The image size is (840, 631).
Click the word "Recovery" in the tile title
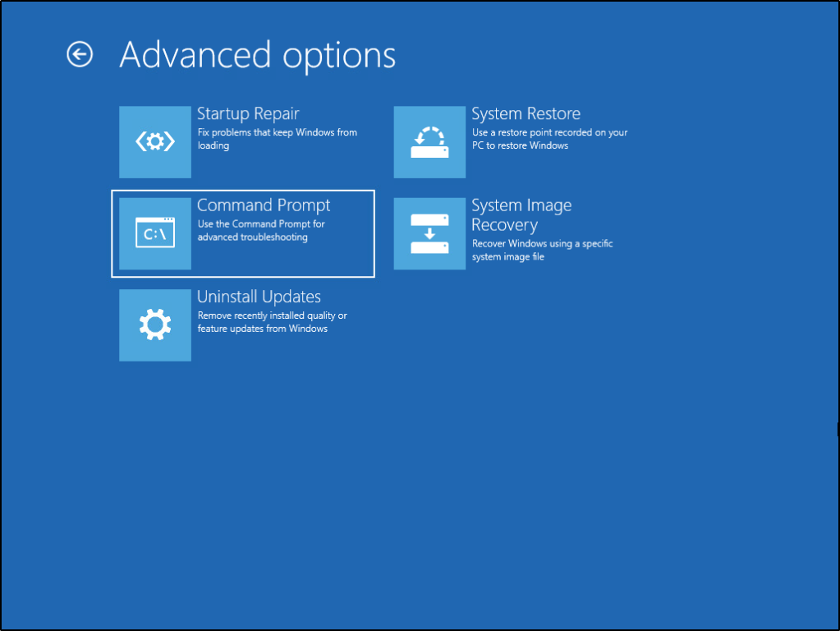coord(504,225)
